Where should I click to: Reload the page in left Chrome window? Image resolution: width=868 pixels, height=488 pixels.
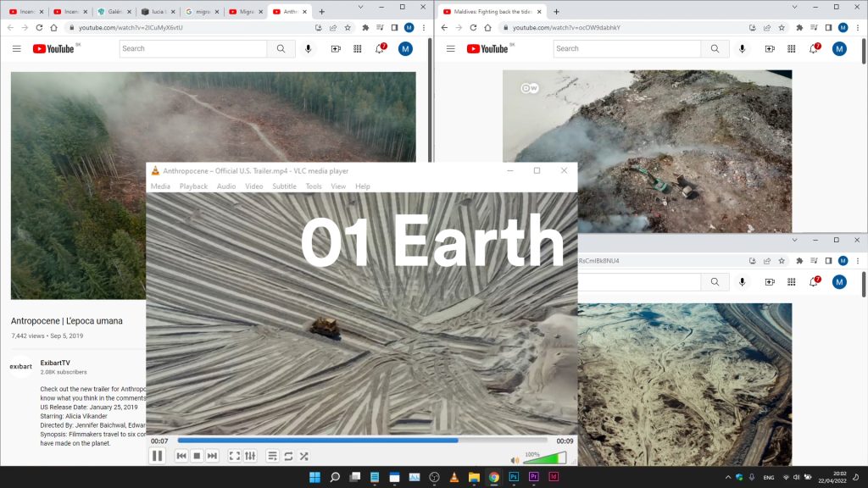pyautogui.click(x=39, y=28)
